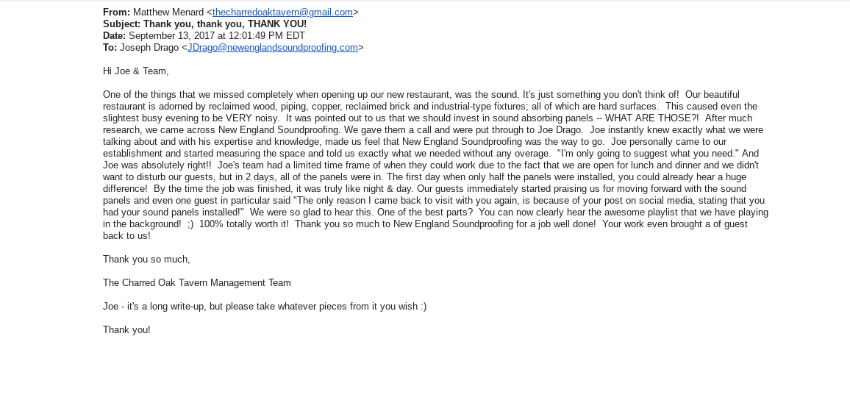The width and height of the screenshot is (850, 400).
Task: Click the line Thank you so much,
Action: 146,259
